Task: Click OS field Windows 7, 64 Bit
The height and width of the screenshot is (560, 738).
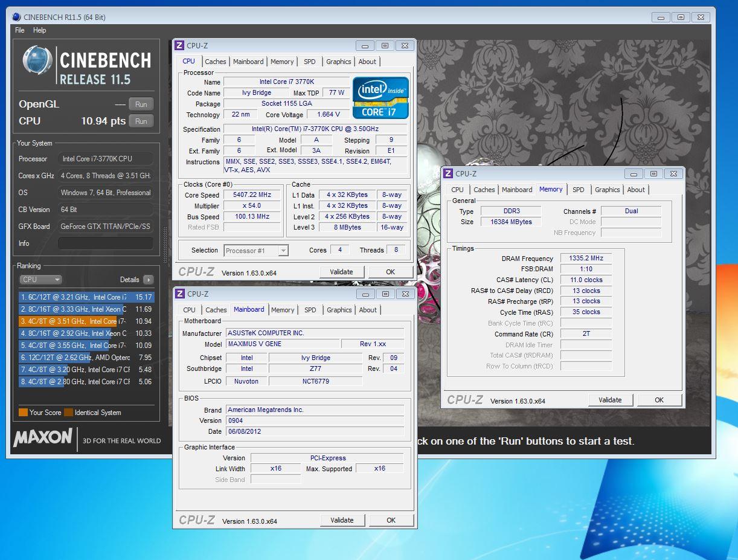Action: 105,193
